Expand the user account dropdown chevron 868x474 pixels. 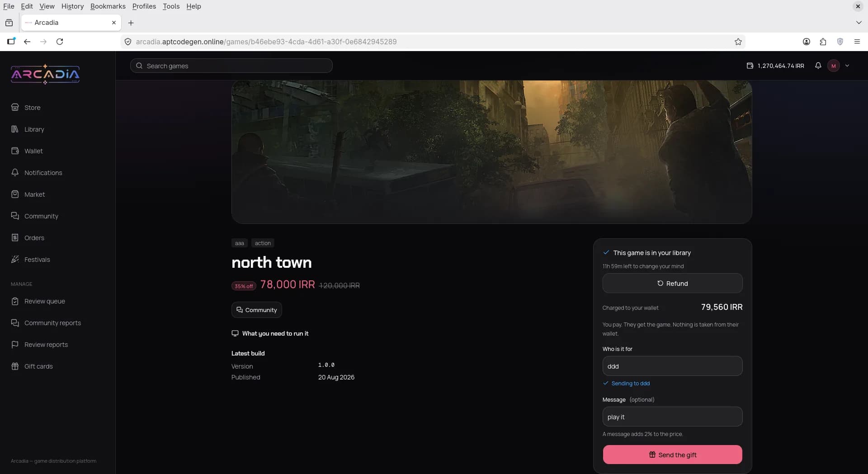tap(847, 66)
